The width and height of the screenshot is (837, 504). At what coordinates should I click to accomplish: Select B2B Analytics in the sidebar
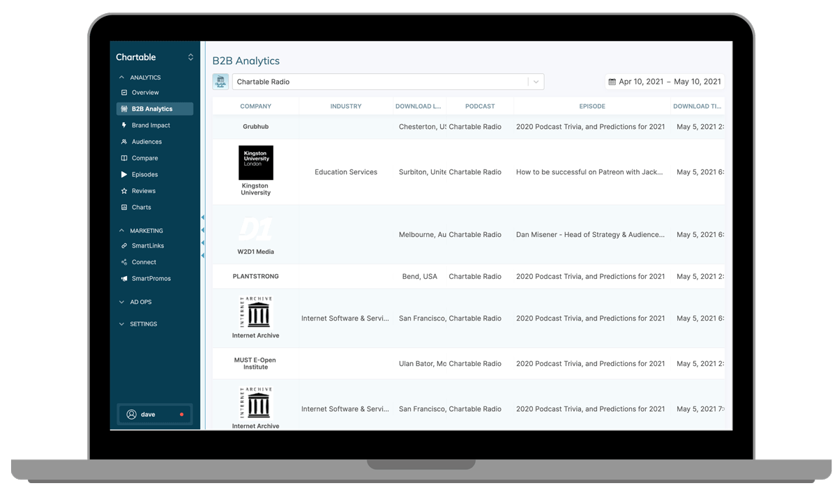point(155,109)
